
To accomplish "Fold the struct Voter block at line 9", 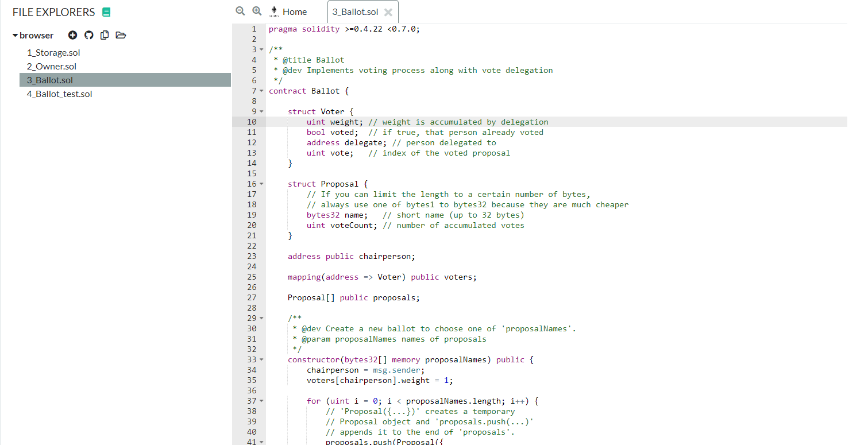I will (x=261, y=111).
